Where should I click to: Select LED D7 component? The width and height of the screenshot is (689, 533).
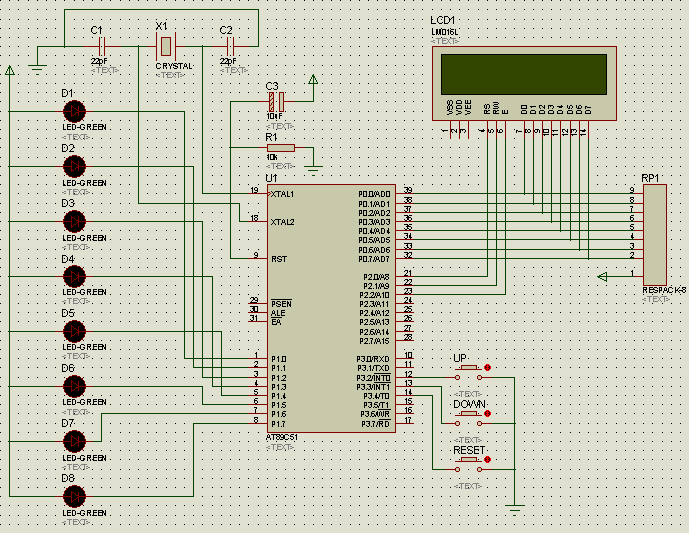pyautogui.click(x=74, y=441)
